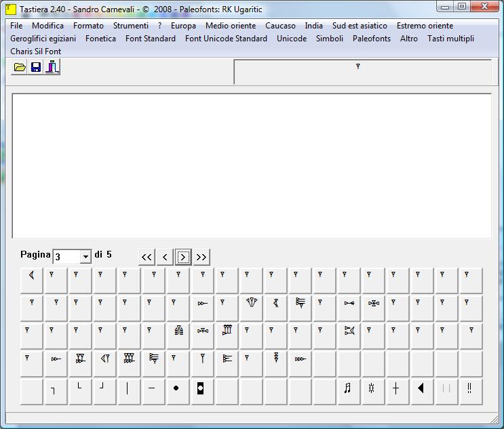The width and height of the screenshot is (504, 429).
Task: Insert the three fanned wedges glyph
Action: point(252,308)
